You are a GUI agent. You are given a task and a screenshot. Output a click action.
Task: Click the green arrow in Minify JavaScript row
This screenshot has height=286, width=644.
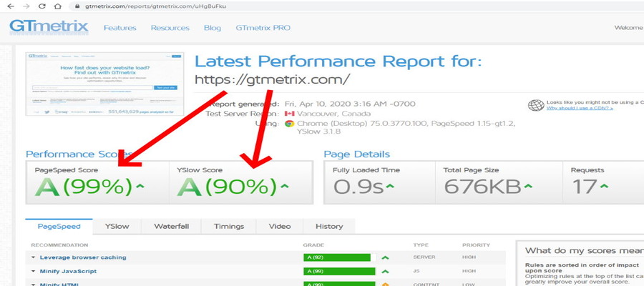(385, 272)
